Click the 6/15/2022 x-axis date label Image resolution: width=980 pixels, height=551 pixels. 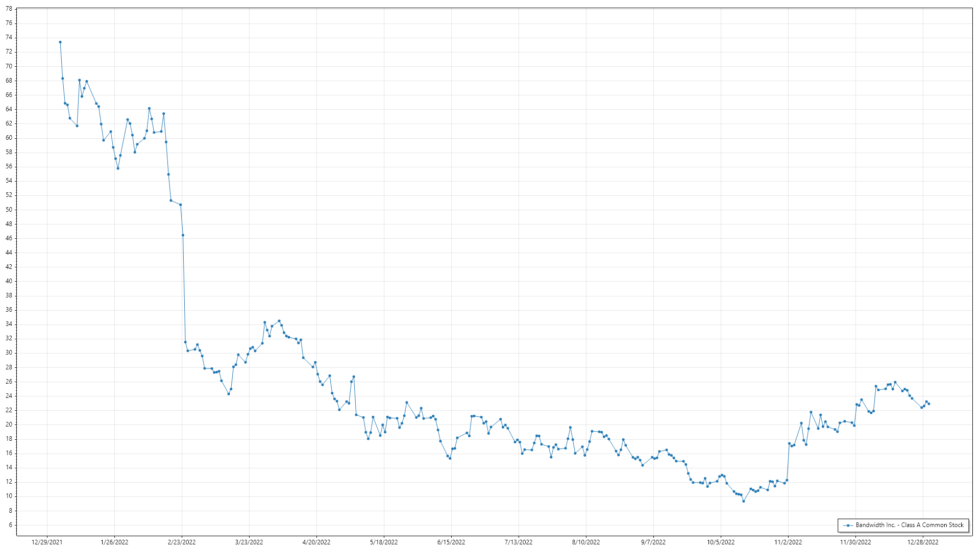(451, 542)
